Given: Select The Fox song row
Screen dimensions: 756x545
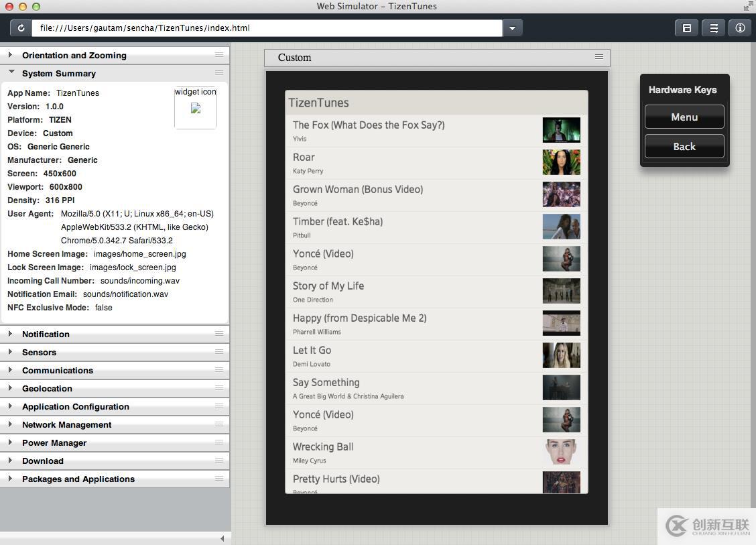Looking at the screenshot, I should click(x=436, y=131).
